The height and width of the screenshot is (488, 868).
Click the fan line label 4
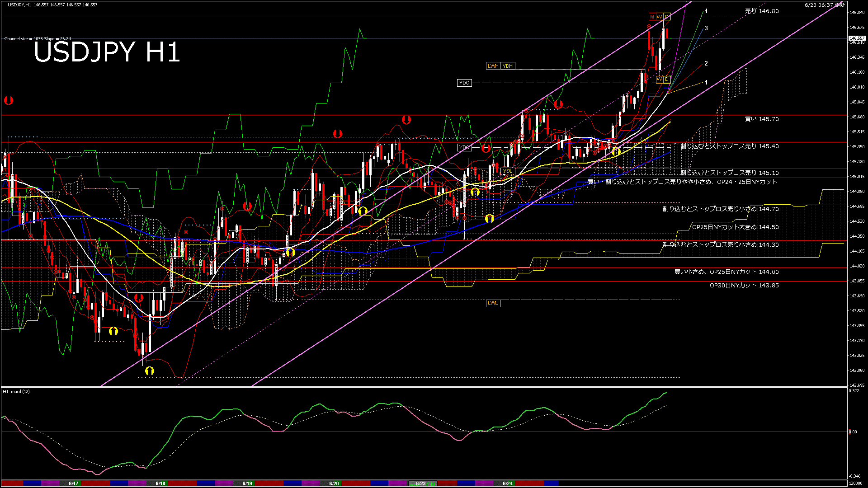click(x=706, y=11)
